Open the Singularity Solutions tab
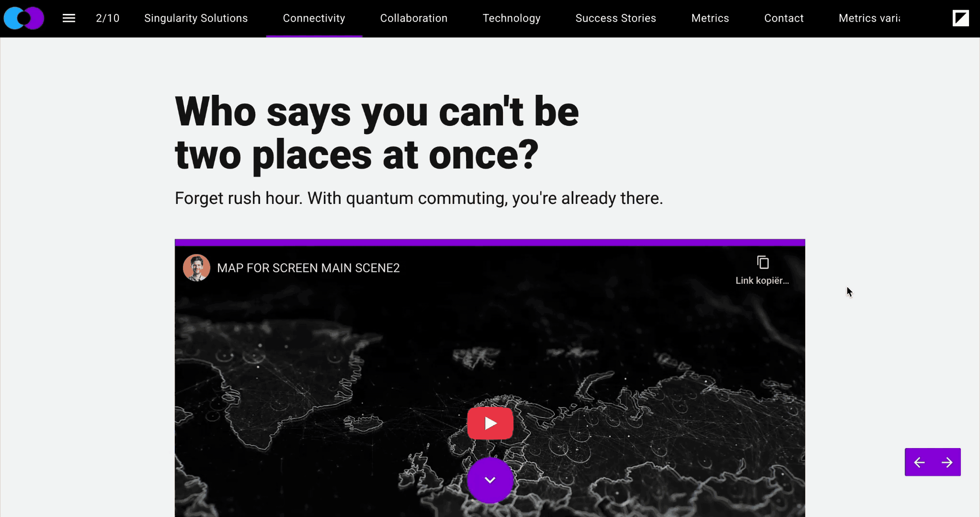980x517 pixels. [x=196, y=18]
